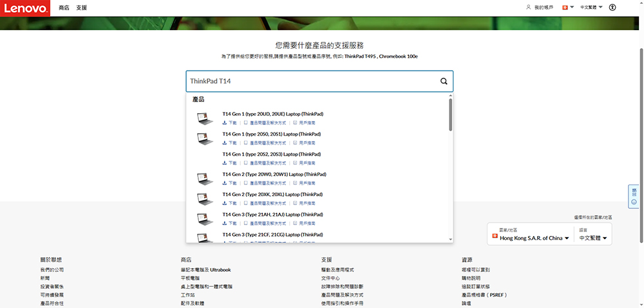
Task: Select T14 Gen 1 (type 20S0, 20S1) Laptop
Action: pyautogui.click(x=272, y=134)
